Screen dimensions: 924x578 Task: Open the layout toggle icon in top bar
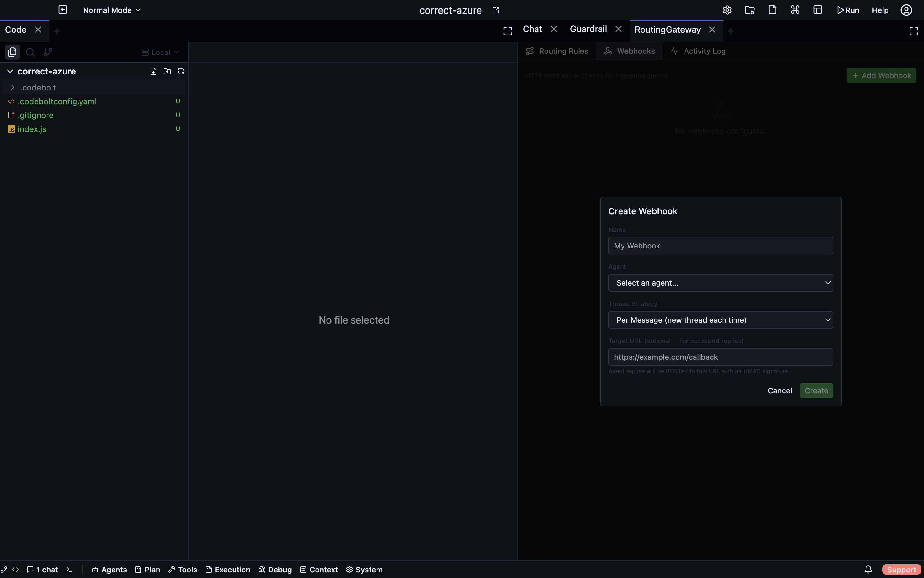[818, 9]
